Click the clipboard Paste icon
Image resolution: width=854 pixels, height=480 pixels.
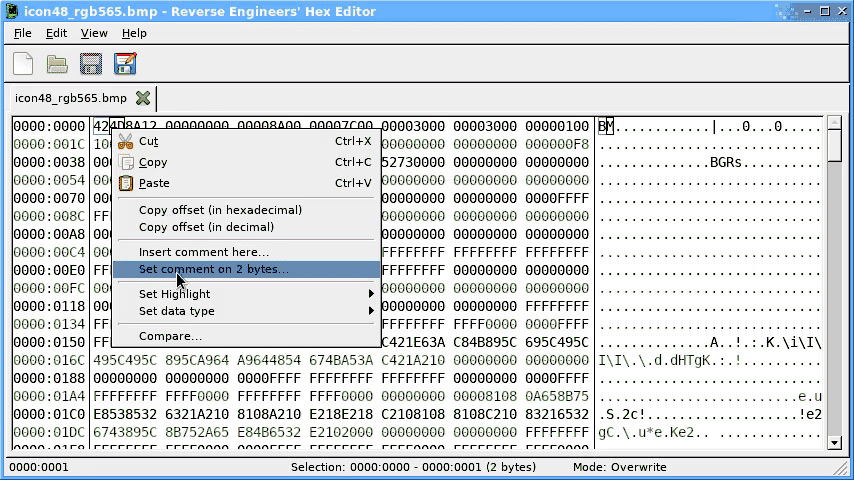pyautogui.click(x=126, y=183)
